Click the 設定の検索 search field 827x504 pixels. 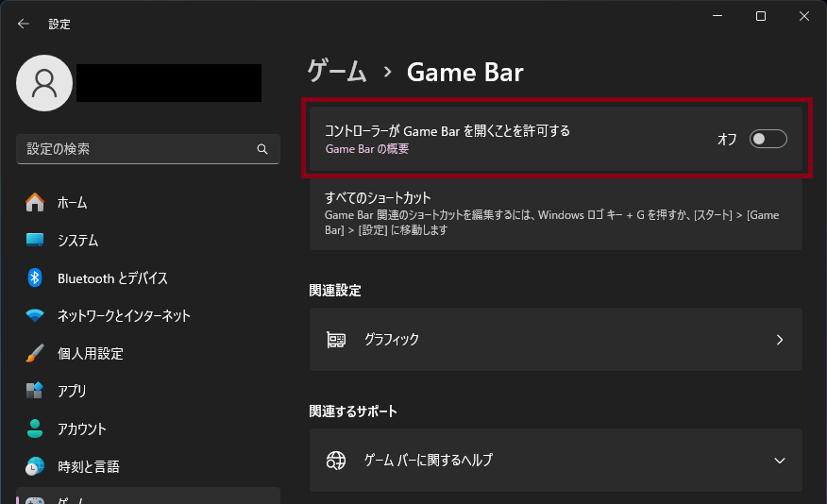[137, 149]
